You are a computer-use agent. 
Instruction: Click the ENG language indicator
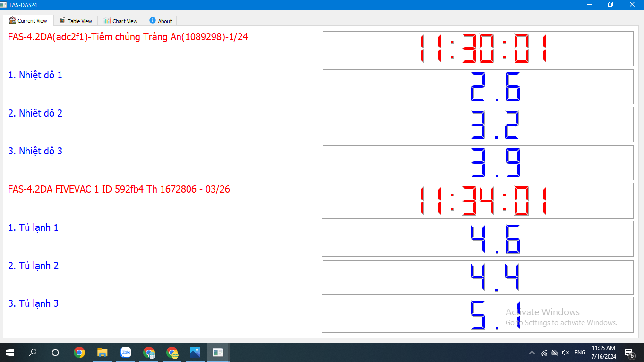click(x=580, y=353)
